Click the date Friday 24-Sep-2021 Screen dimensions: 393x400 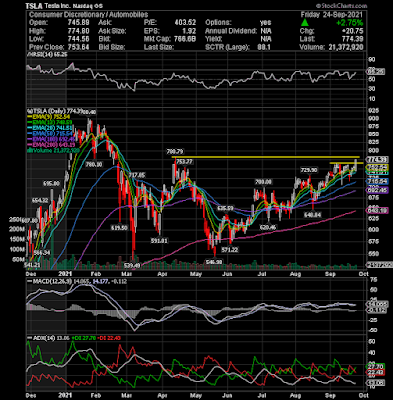(x=332, y=15)
